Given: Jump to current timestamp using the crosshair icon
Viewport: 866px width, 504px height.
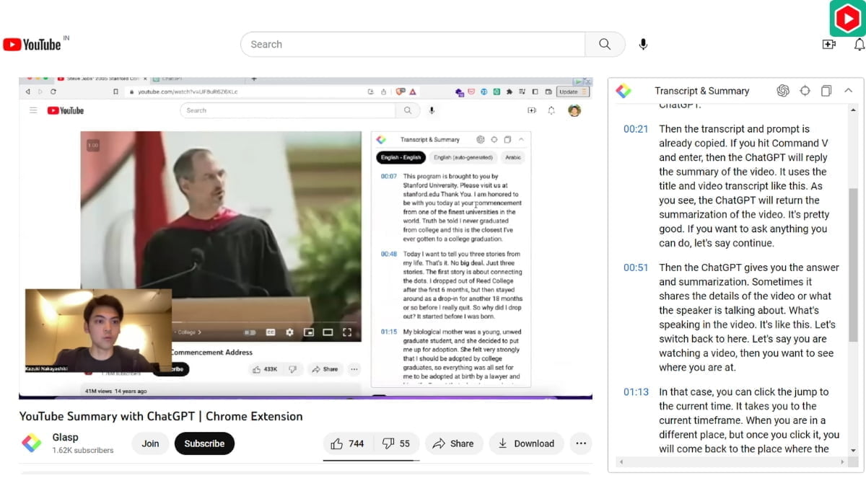Looking at the screenshot, I should (805, 91).
